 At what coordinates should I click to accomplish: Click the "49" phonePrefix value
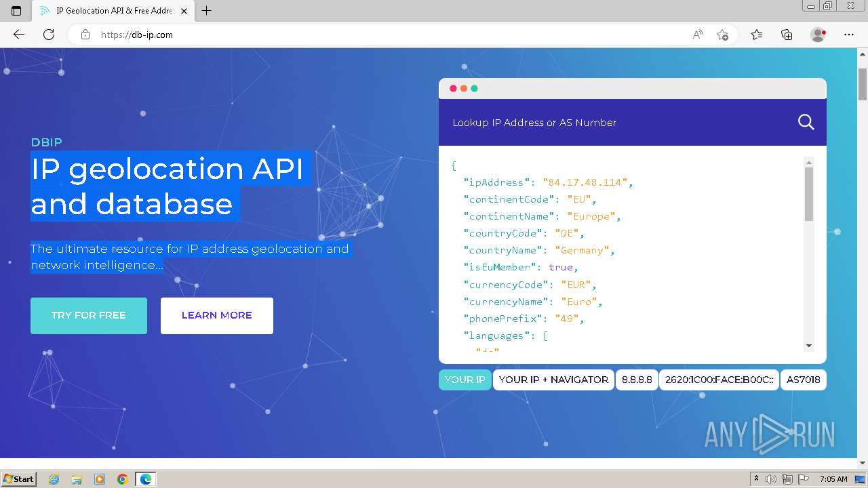[567, 319]
